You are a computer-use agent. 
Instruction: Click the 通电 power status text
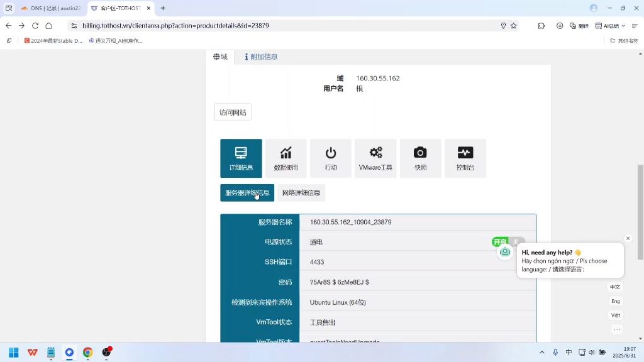[x=316, y=242]
